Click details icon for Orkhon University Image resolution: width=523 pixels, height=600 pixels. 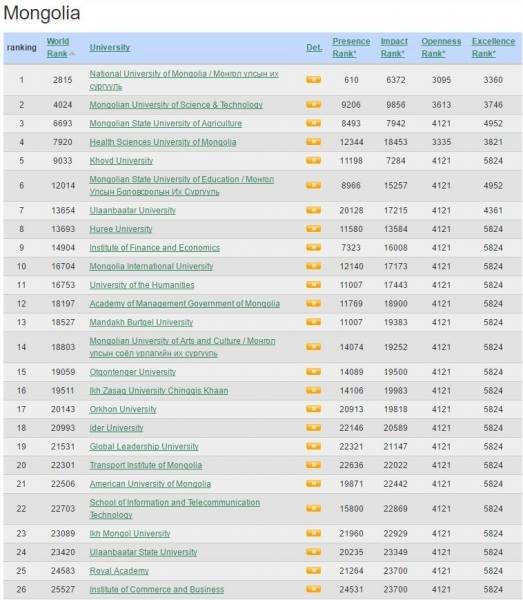(313, 409)
